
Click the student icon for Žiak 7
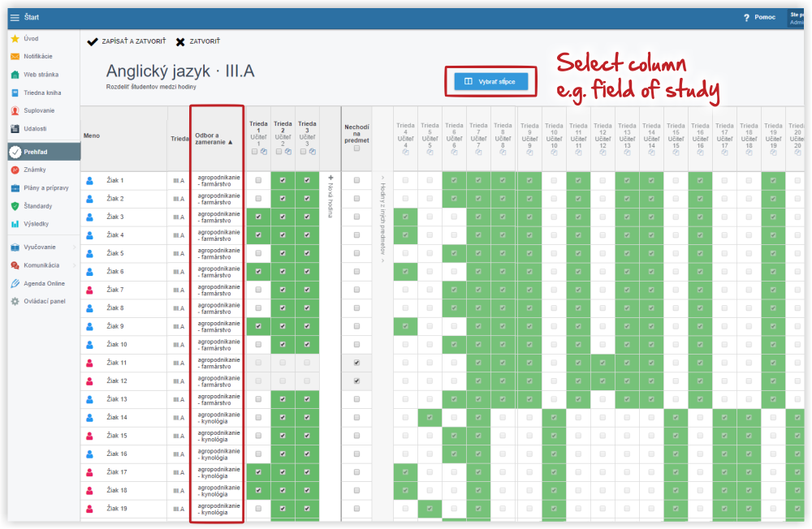pyautogui.click(x=89, y=290)
